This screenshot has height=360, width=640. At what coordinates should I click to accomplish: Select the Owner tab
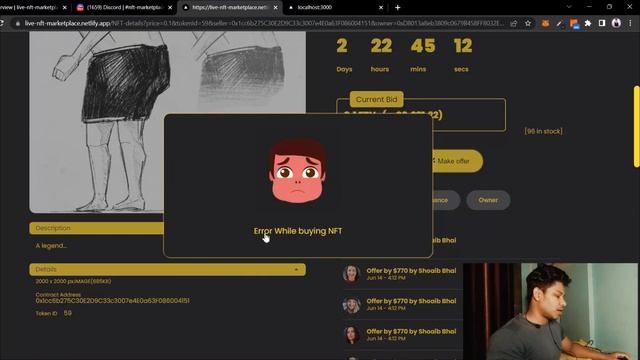[x=488, y=200]
